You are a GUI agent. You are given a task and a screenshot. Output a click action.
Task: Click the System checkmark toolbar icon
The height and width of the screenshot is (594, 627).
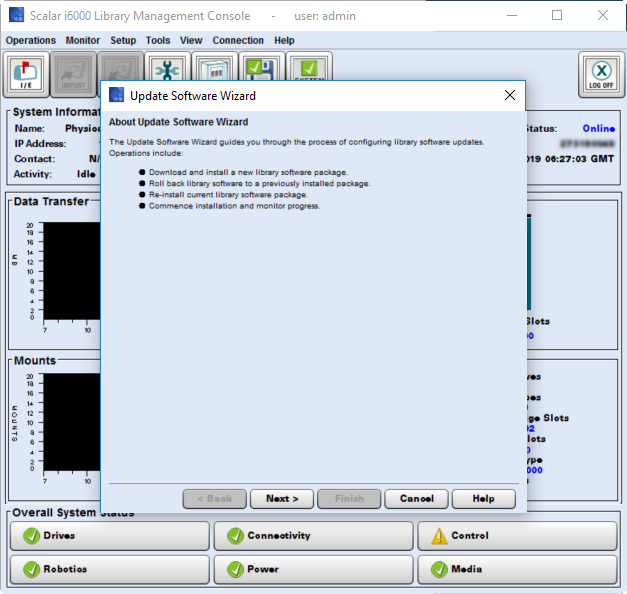click(309, 67)
